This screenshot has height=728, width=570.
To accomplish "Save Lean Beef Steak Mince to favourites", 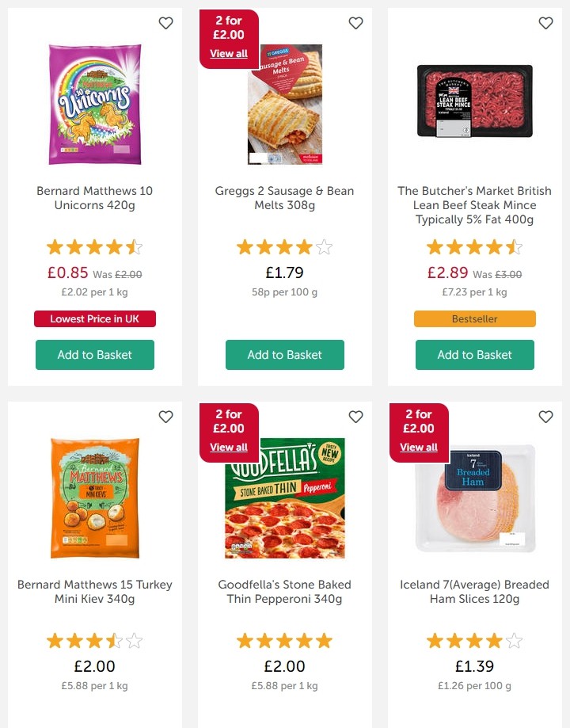I will [x=545, y=24].
